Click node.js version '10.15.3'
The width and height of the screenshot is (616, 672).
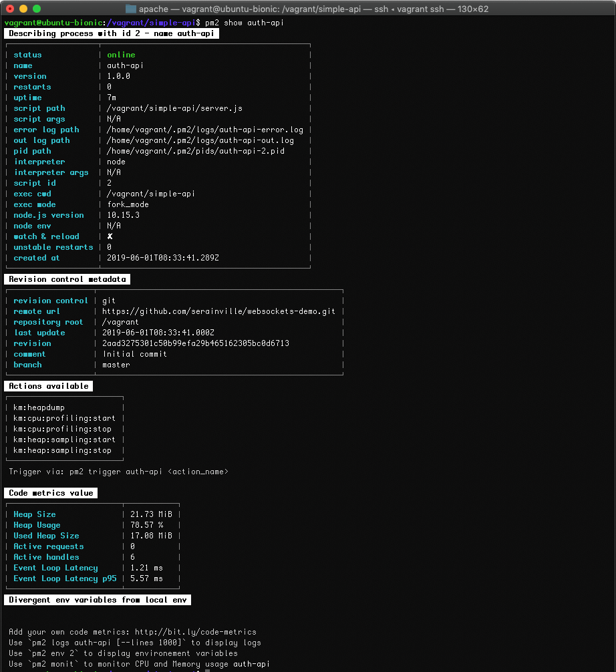[x=123, y=215]
